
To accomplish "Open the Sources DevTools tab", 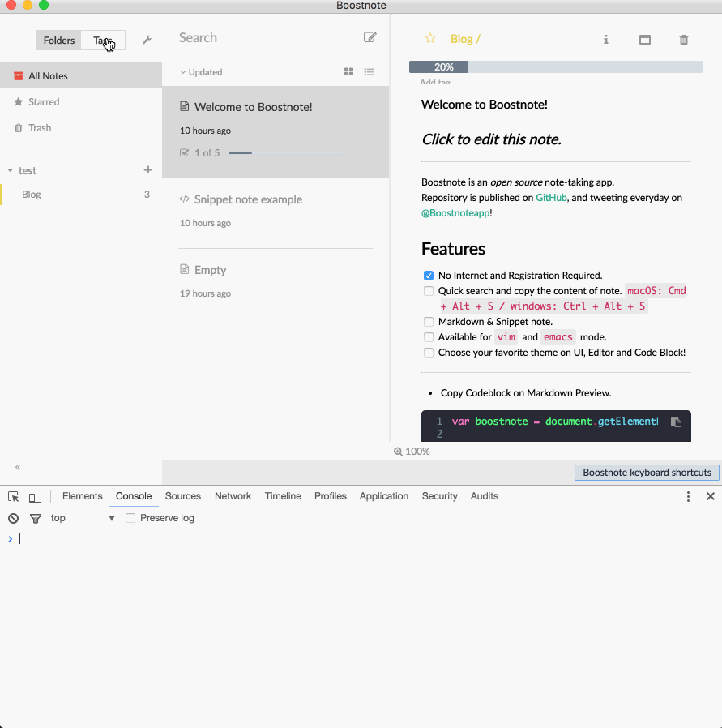I will coord(183,496).
